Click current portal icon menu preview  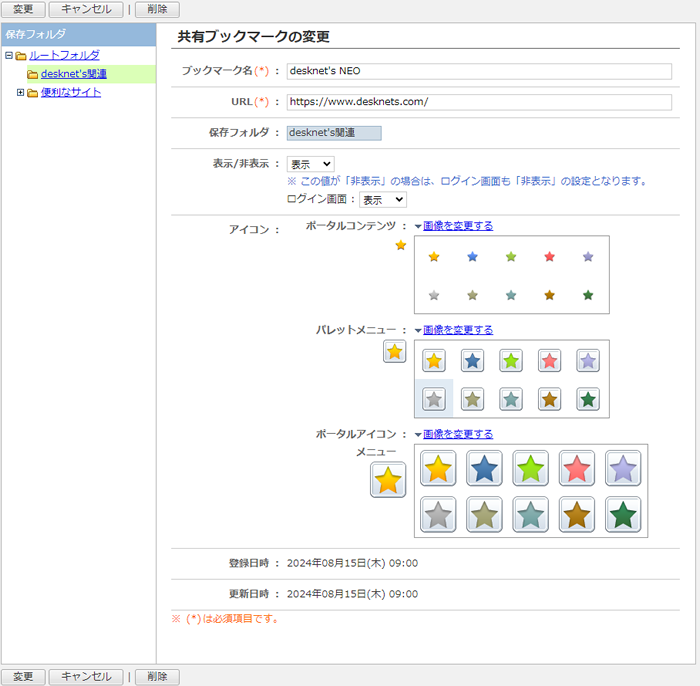coord(388,480)
